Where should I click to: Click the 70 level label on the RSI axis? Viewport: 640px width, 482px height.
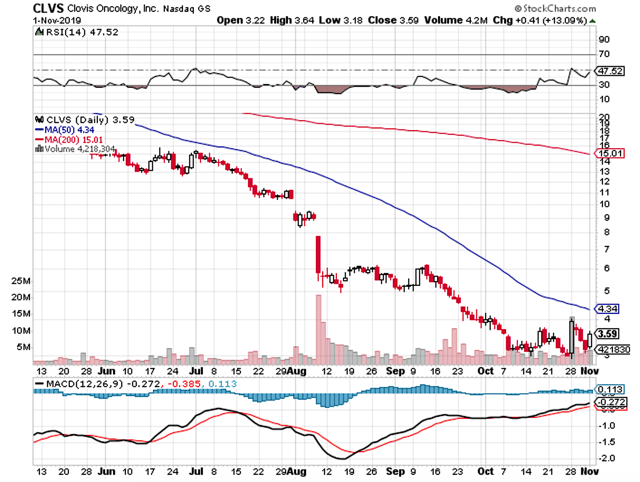pos(604,54)
